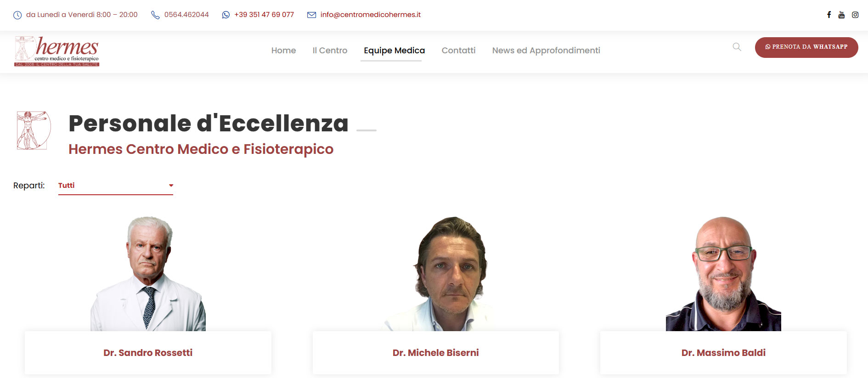Click the Hermes logo in header
This screenshot has width=868, height=378.
coord(57,51)
